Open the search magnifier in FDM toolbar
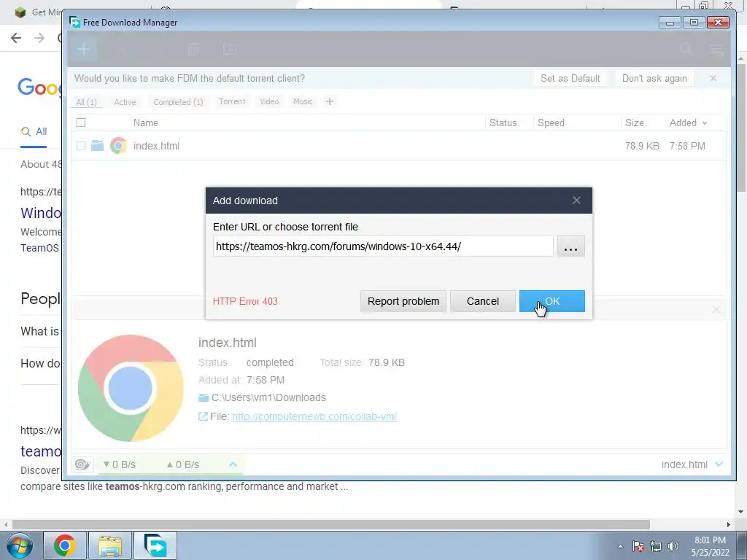747x560 pixels. (686, 49)
